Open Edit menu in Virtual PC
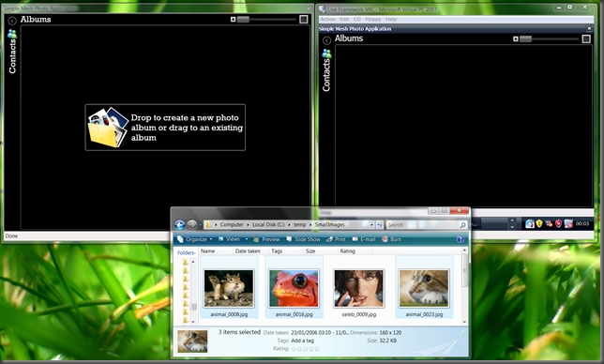 [344, 20]
